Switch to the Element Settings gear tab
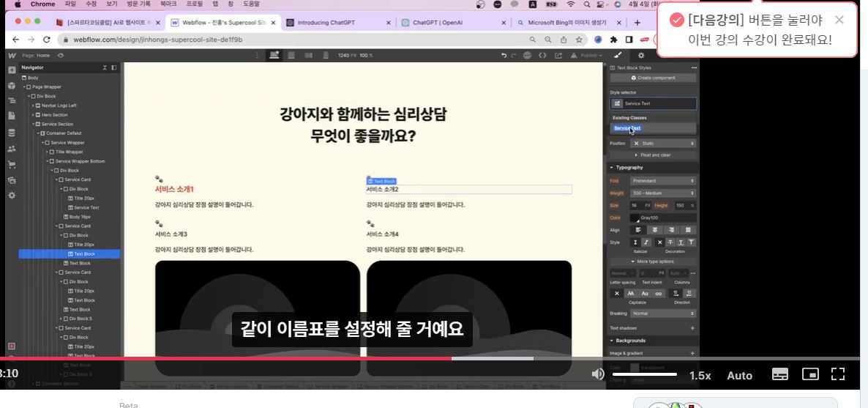Image resolution: width=868 pixels, height=408 pixels. [641, 56]
